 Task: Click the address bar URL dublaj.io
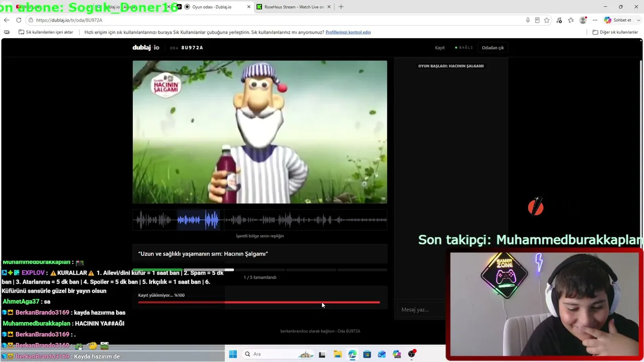(69, 20)
